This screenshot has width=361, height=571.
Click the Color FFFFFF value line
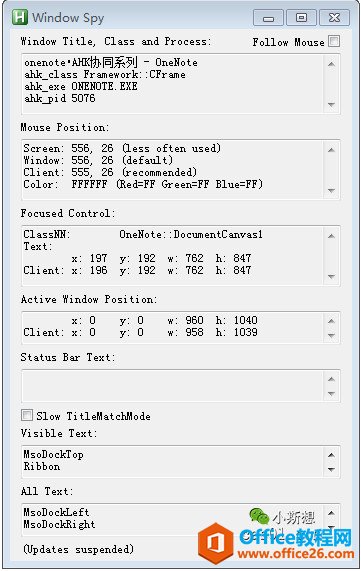143,184
